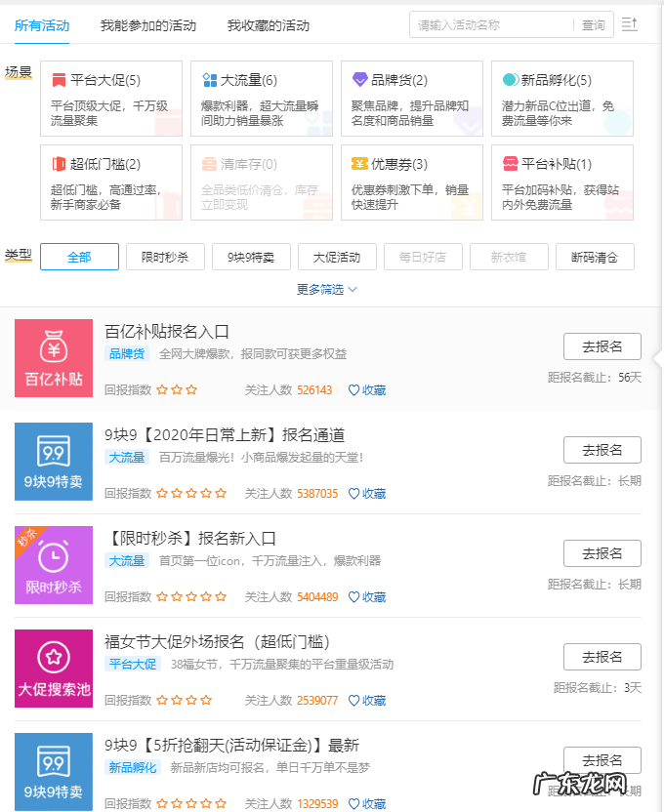Click the 查询 search button
The height and width of the screenshot is (812, 664).
click(x=593, y=24)
